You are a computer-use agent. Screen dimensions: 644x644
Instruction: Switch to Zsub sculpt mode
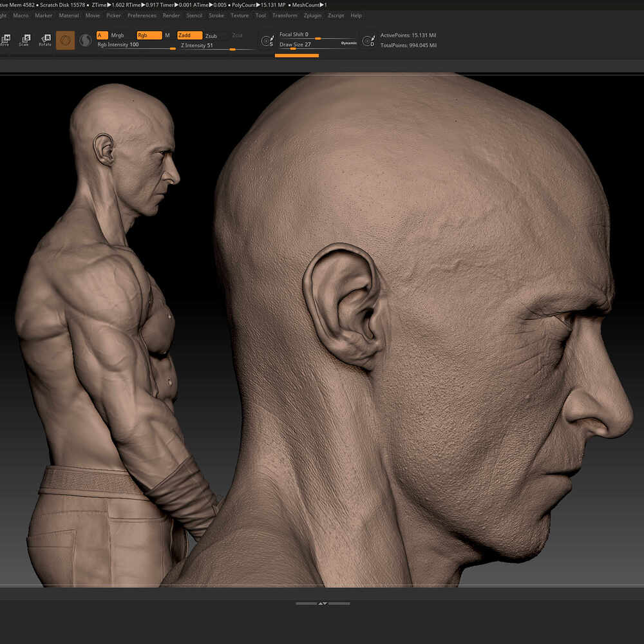pyautogui.click(x=211, y=35)
